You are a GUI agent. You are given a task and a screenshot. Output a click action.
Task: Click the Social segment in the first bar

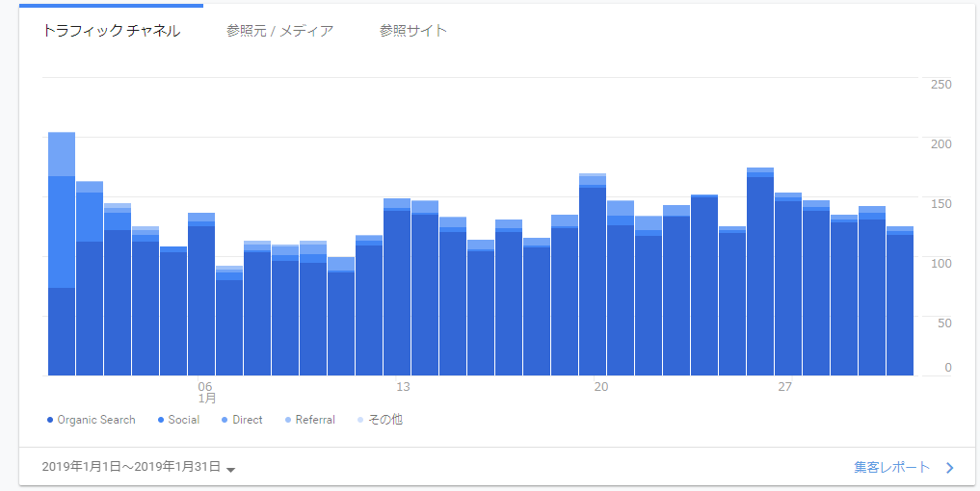click(62, 232)
